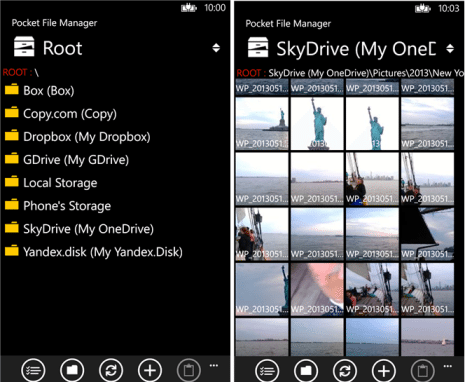Open the Dropbox (My Dropbox) folder
Image resolution: width=465 pixels, height=382 pixels.
pyautogui.click(x=77, y=136)
